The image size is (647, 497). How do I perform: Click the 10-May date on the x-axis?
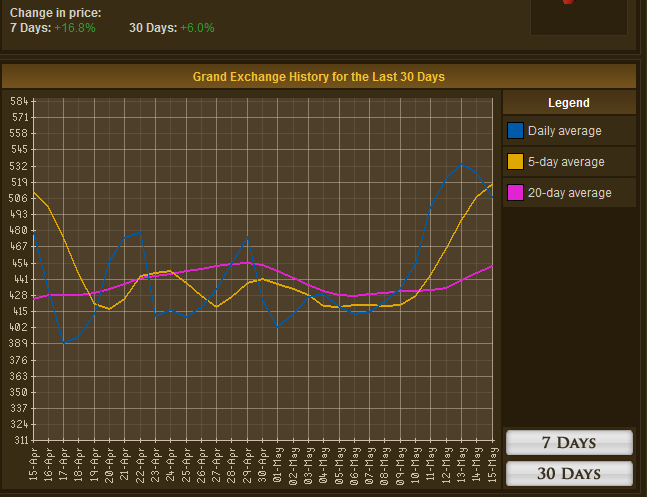(416, 464)
